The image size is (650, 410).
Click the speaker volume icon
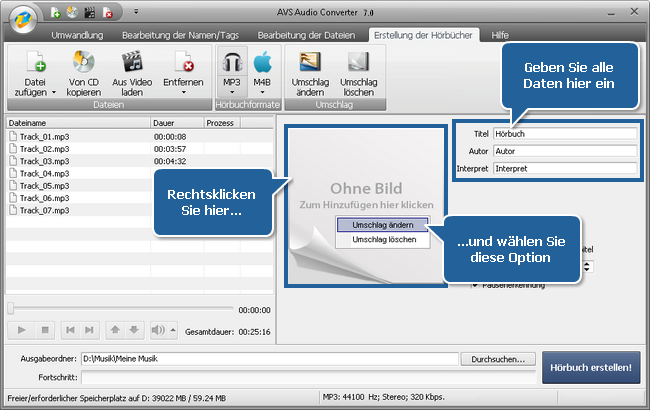[x=157, y=329]
